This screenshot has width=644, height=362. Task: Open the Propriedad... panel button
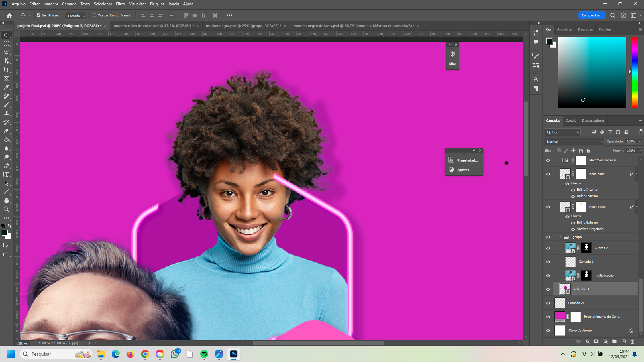tap(464, 160)
